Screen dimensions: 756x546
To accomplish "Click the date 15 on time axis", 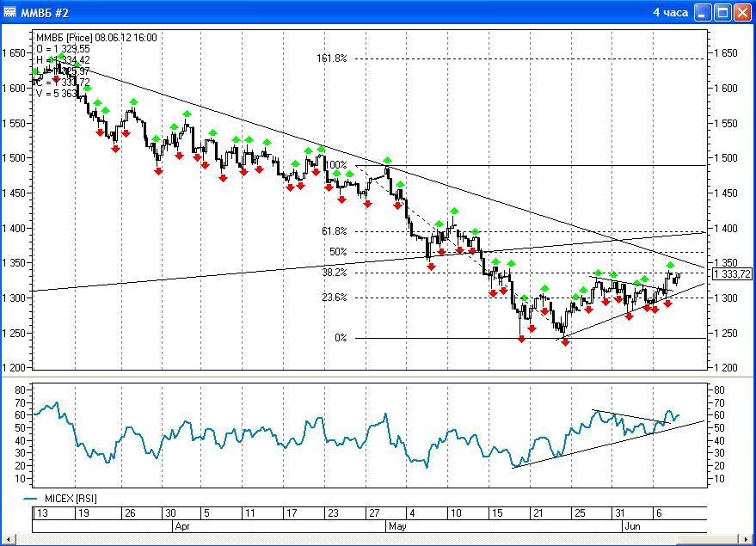I will click(x=497, y=513).
